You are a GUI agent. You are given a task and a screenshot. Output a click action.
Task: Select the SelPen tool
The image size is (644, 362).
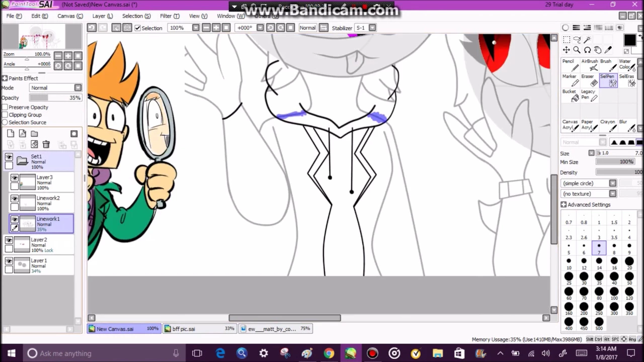click(x=608, y=80)
